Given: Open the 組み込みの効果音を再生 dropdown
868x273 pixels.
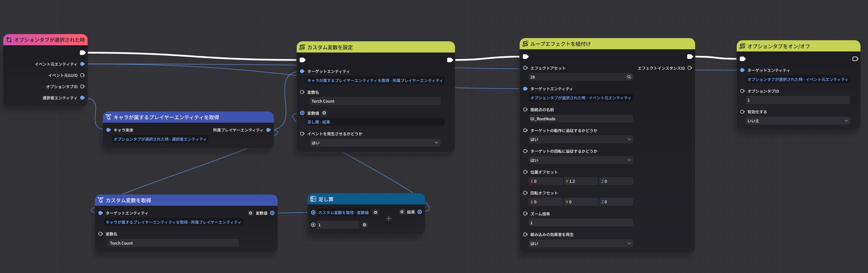Looking at the screenshot, I should [580, 243].
